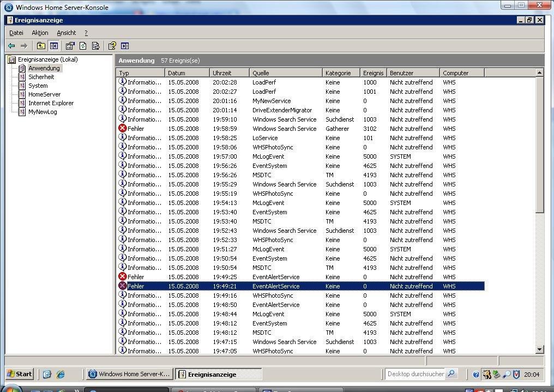This screenshot has width=554, height=392.
Task: Sort events by the Datum column header
Action: [187, 73]
